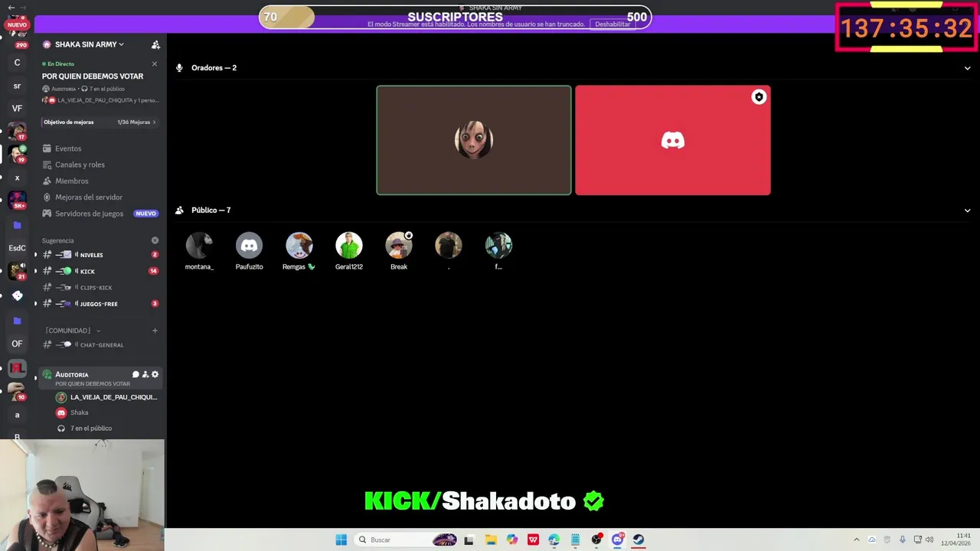The image size is (980, 551).
Task: Collapse the COMUNIDAD category
Action: tap(71, 331)
